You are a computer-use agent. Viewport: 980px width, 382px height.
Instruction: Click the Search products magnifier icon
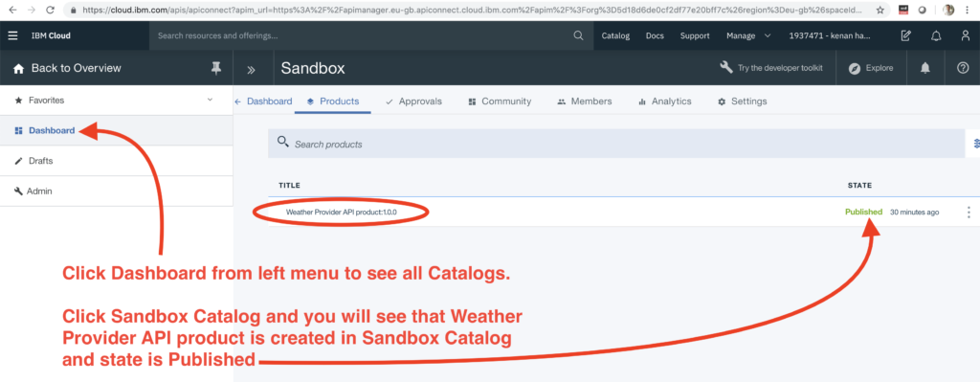pyautogui.click(x=283, y=142)
